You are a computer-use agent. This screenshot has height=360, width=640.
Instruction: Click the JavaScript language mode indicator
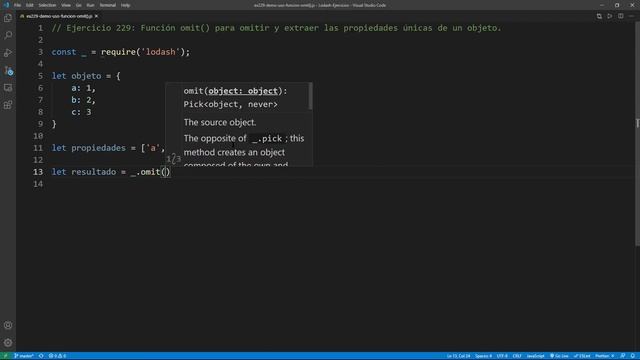(x=535, y=356)
